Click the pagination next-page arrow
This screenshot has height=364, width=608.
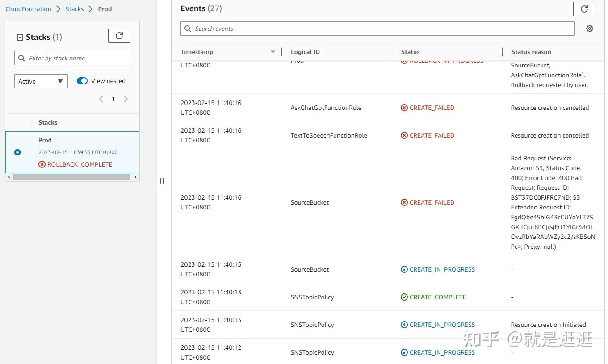tap(126, 99)
